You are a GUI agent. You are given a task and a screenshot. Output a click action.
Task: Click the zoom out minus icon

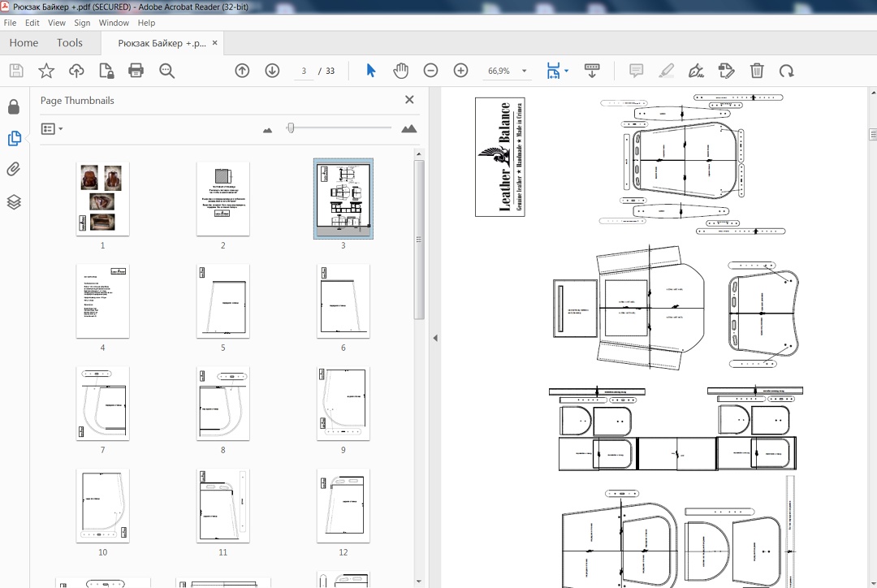[x=430, y=71]
